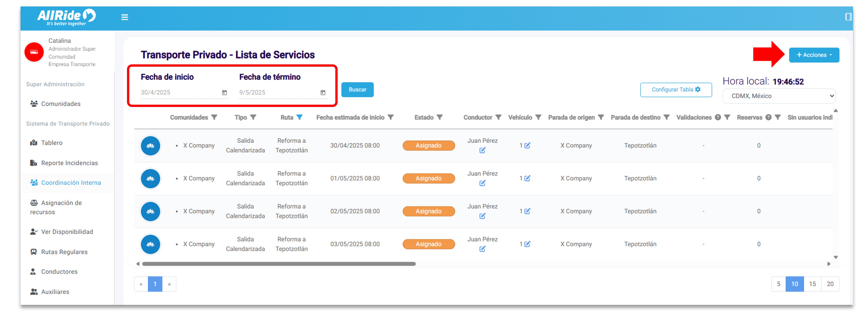Screen dimensions: 868x325
Task: Open Coordinación Interna in the sidebar
Action: [71, 183]
